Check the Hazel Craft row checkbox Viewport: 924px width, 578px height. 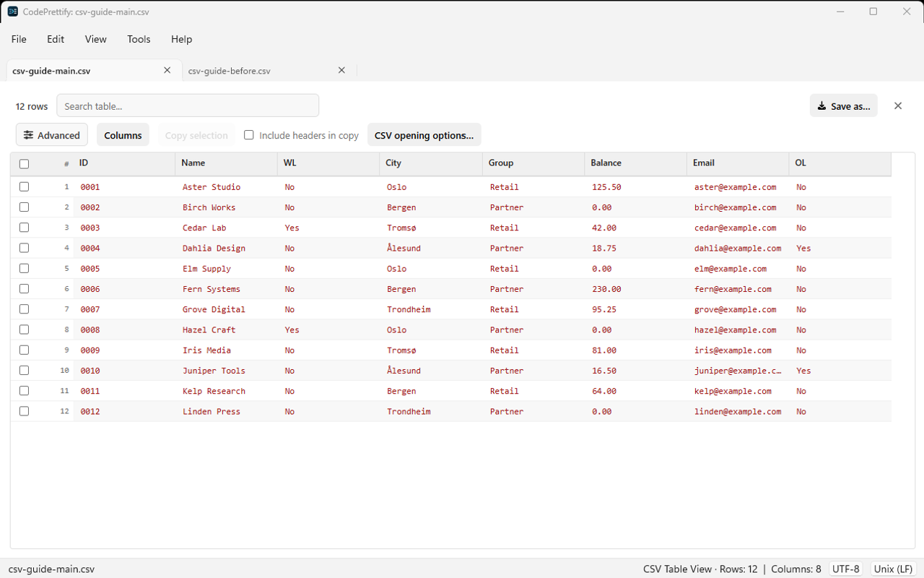click(24, 329)
